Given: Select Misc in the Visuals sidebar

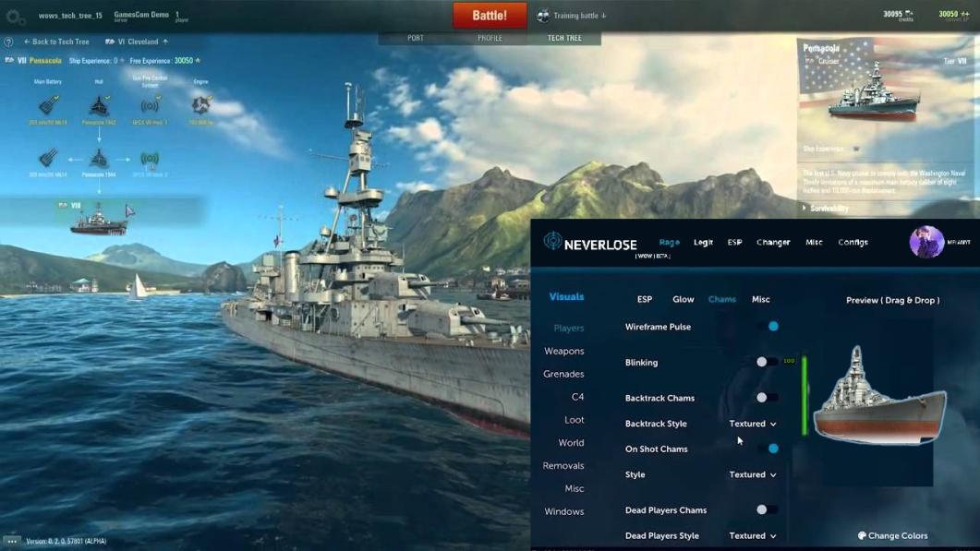Looking at the screenshot, I should 575,488.
